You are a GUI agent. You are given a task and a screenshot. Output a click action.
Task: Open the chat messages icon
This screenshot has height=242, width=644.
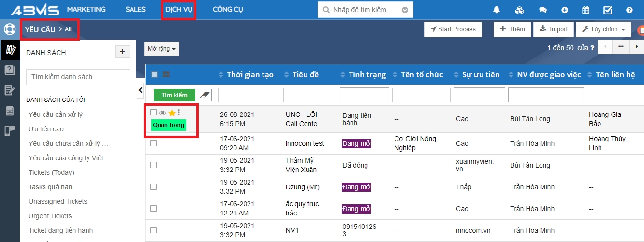[542, 10]
